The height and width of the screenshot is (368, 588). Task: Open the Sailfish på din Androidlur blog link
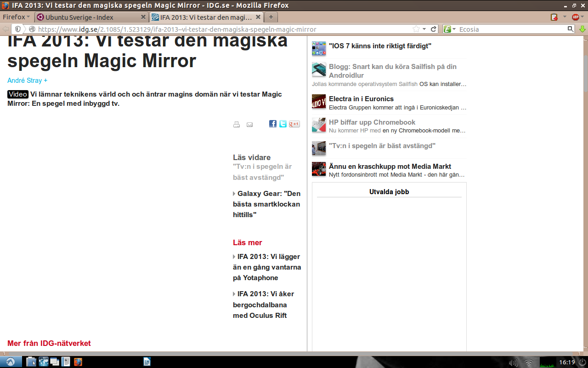tap(393, 71)
